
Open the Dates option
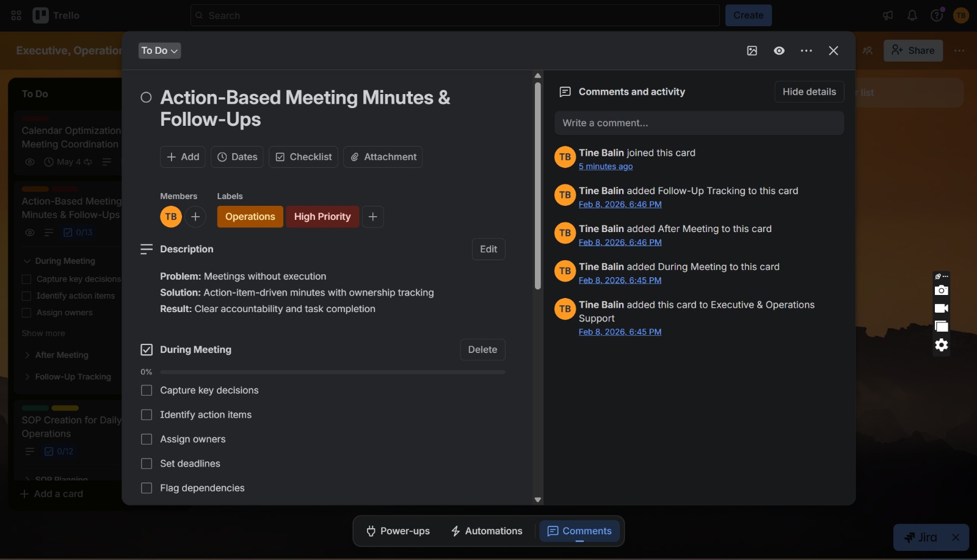[x=237, y=157]
